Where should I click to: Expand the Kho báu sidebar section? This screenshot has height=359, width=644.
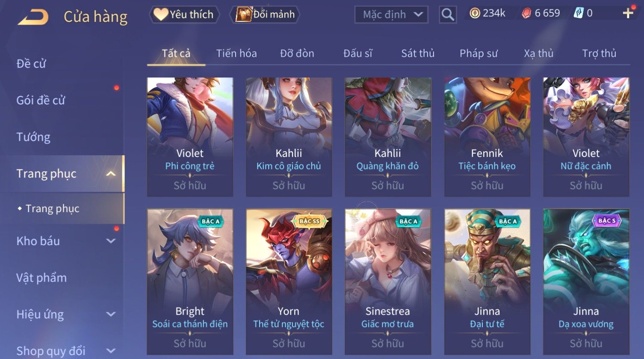[111, 241]
